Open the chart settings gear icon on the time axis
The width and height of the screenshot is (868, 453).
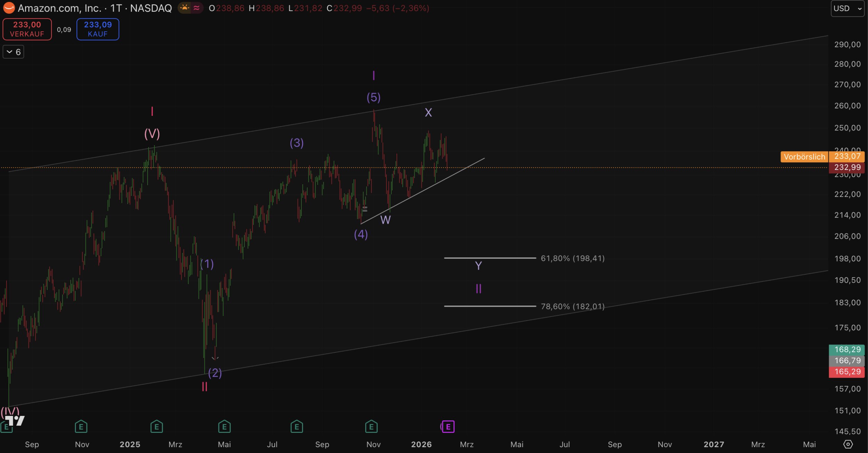(848, 444)
